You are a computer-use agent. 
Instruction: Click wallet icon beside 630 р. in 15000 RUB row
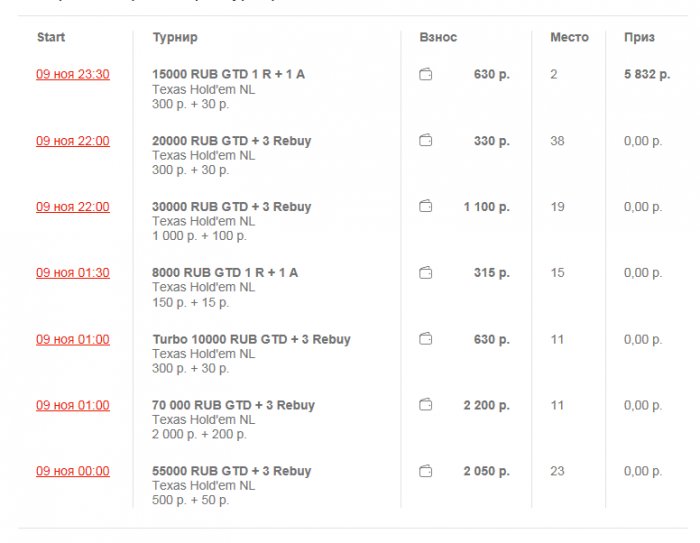point(426,74)
